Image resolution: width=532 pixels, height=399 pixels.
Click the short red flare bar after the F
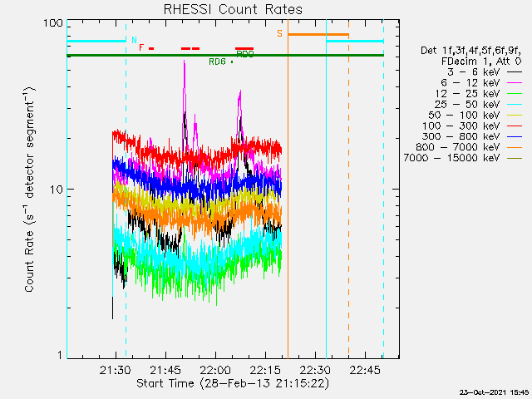point(151,49)
